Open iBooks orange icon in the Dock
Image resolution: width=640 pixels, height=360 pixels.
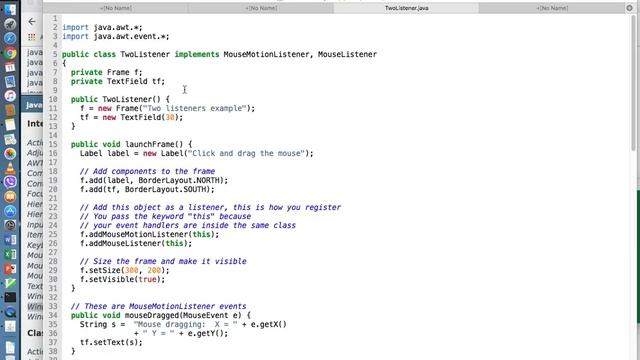coord(10,197)
